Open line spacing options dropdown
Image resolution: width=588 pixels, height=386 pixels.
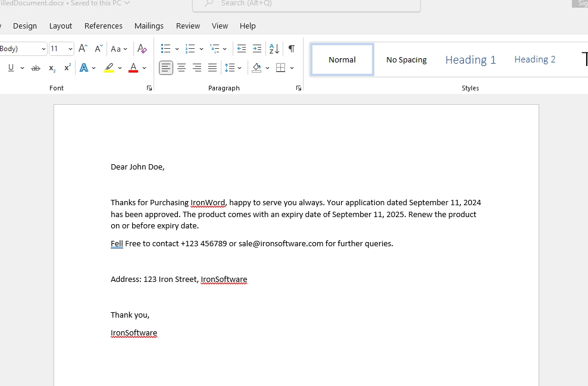pyautogui.click(x=240, y=68)
